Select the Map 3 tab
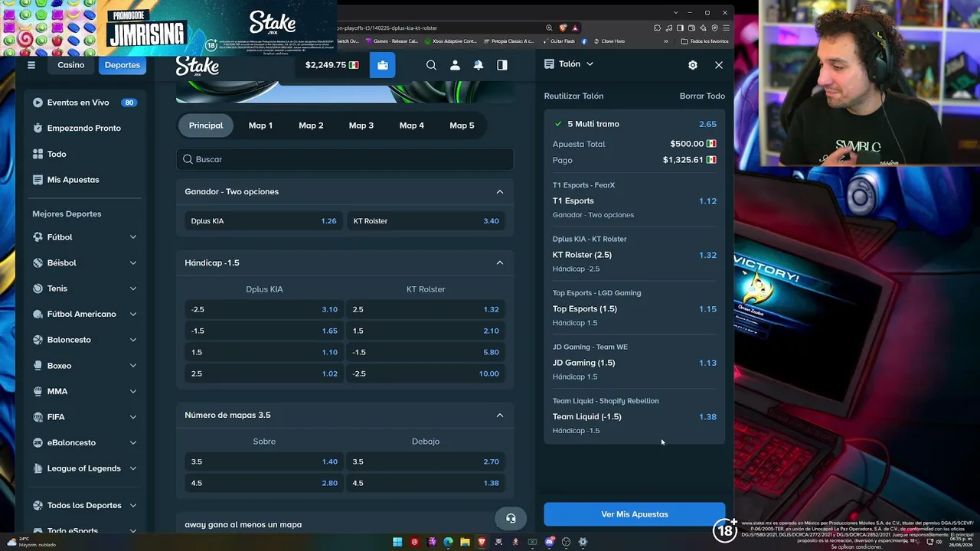 coord(361,126)
